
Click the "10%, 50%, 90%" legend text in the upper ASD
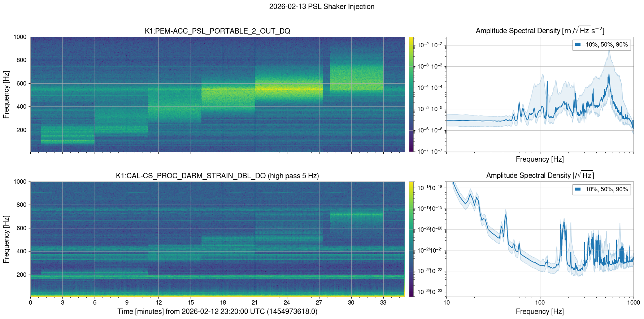point(606,45)
